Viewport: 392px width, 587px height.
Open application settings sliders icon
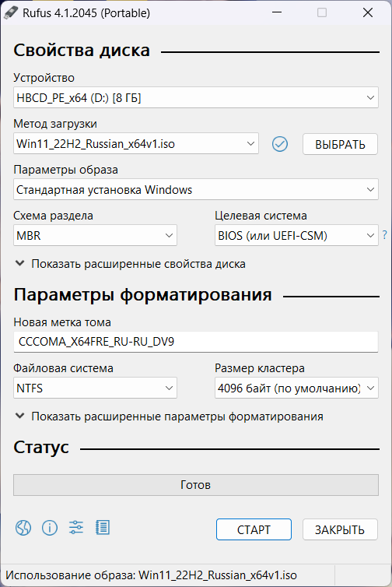(x=76, y=528)
